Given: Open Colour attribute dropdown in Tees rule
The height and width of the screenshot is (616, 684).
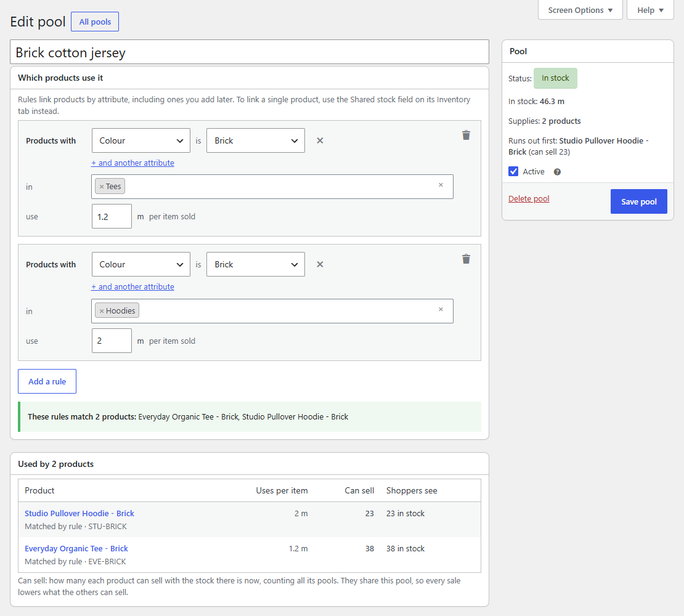Looking at the screenshot, I should (141, 140).
